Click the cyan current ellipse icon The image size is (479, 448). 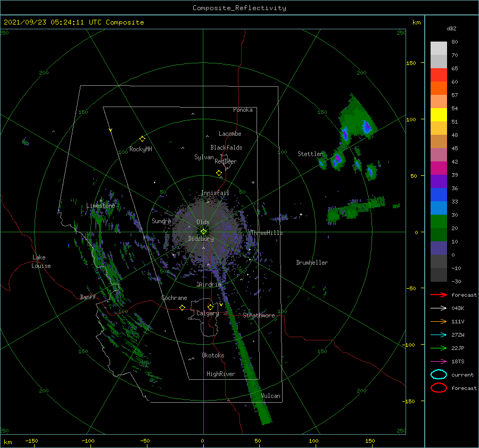click(x=439, y=374)
